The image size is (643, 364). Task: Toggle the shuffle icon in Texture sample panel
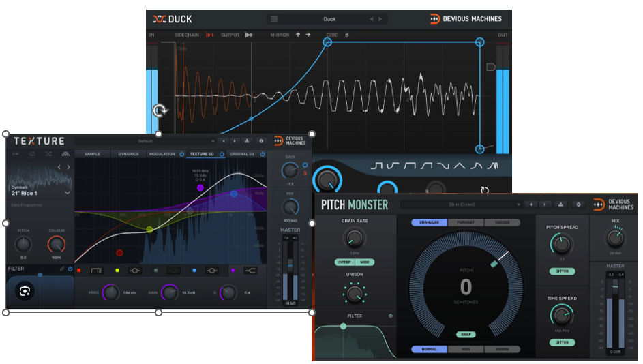click(49, 154)
